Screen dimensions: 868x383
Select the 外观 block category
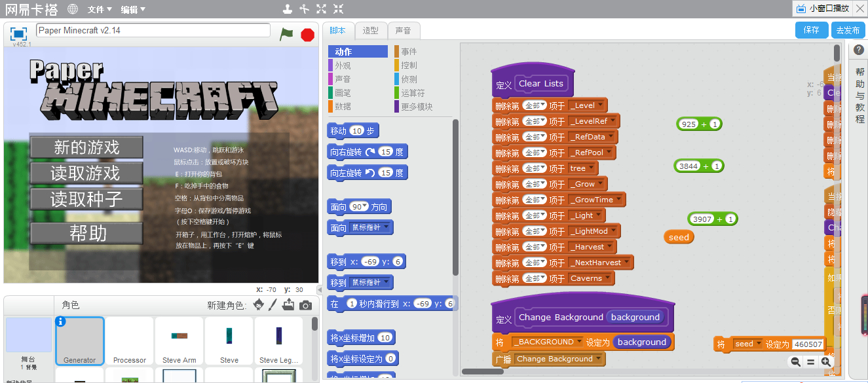tap(358, 65)
